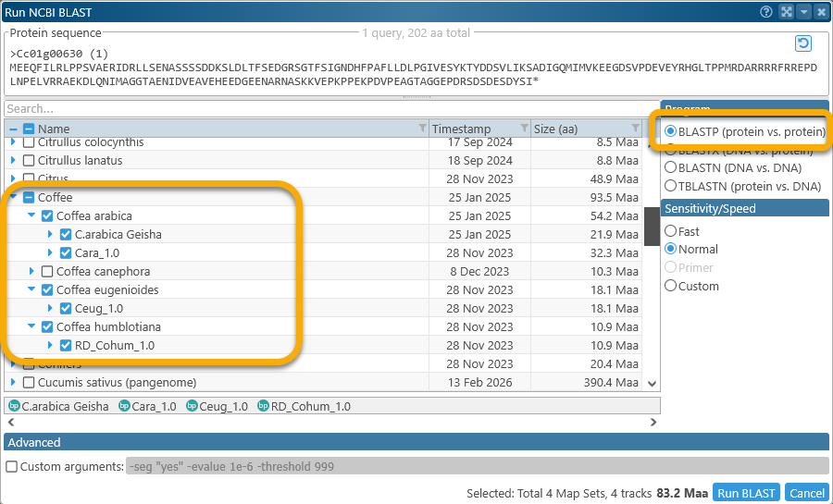Click the Cancel button
The image size is (833, 504).
click(807, 493)
